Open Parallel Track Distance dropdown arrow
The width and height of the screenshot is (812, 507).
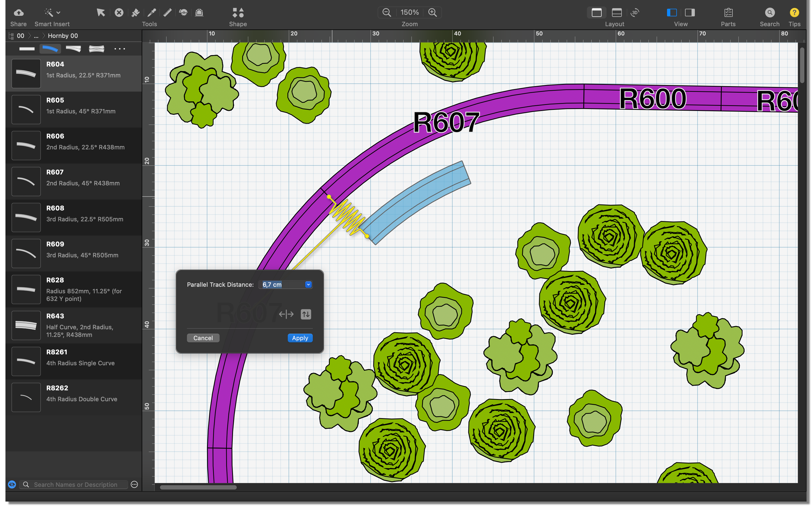point(308,285)
